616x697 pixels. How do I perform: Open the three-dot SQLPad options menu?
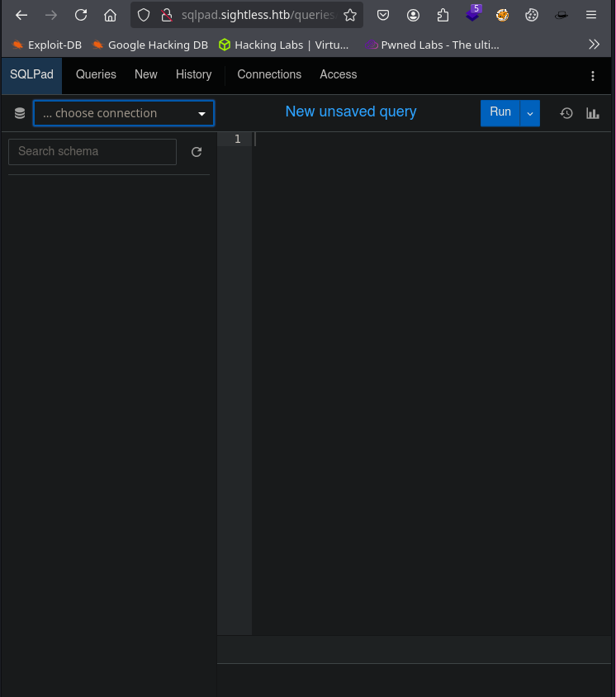592,76
